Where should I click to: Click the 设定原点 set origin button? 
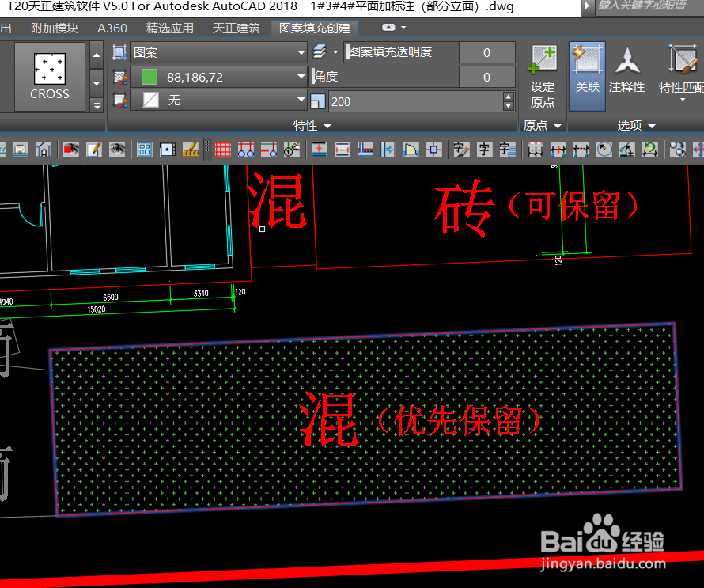pos(543,76)
